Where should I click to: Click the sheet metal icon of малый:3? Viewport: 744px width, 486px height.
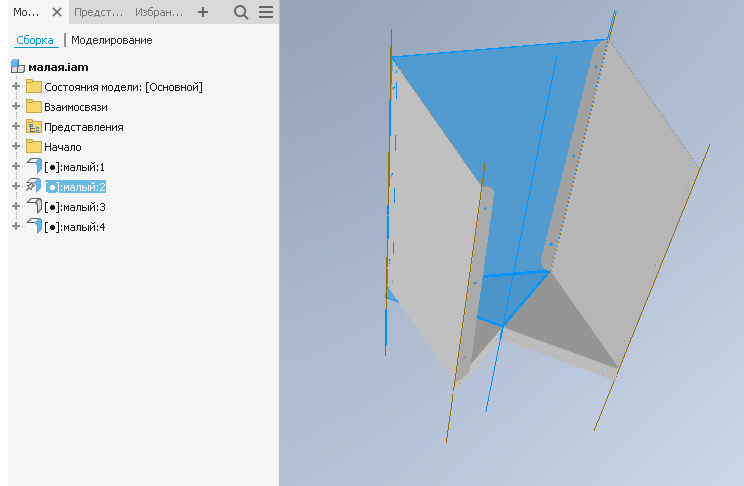[34, 206]
